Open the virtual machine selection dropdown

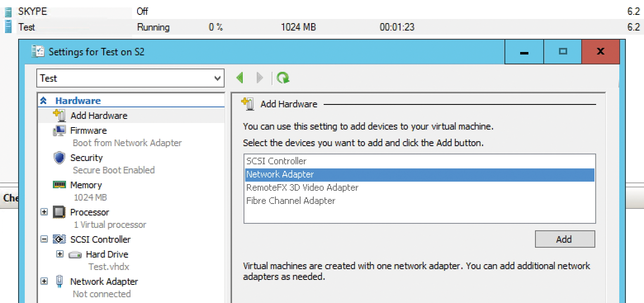point(218,78)
